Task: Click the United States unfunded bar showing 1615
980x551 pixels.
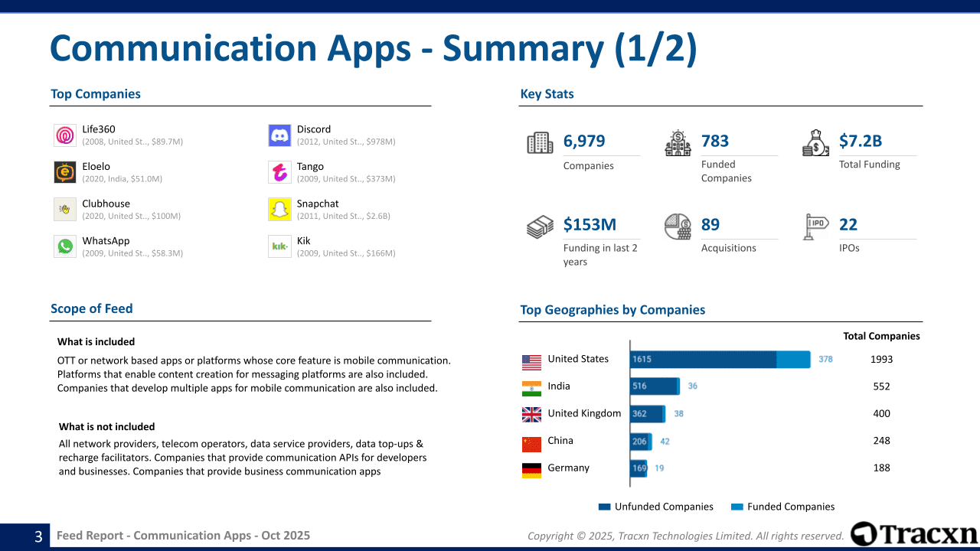Action: (703, 359)
